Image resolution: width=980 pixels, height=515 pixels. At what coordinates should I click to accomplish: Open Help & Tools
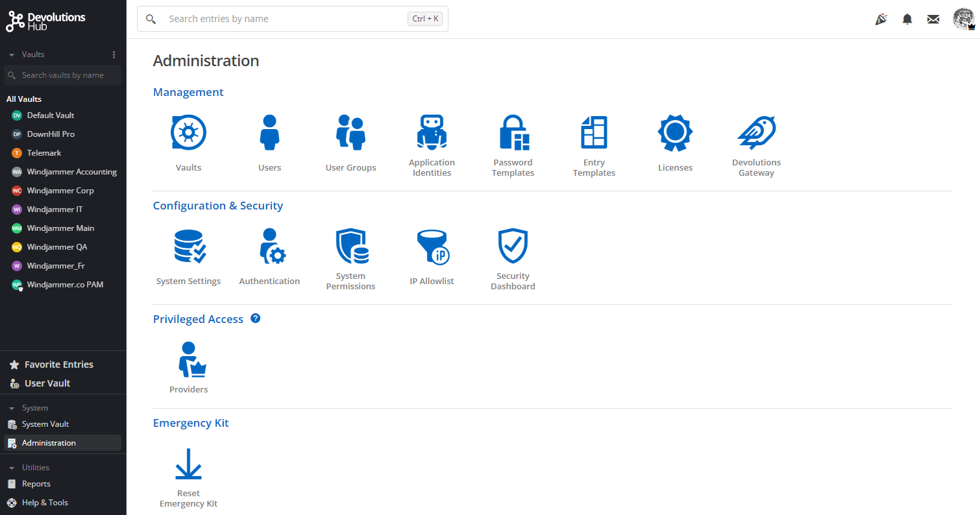click(x=62, y=503)
